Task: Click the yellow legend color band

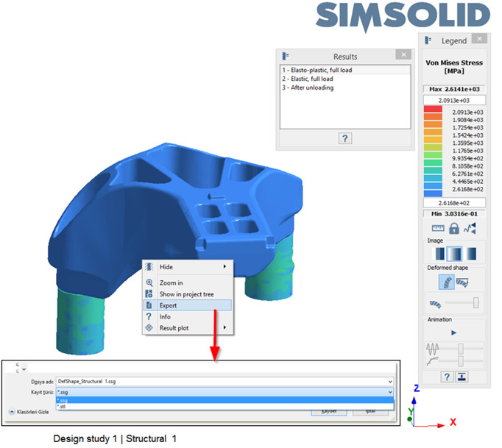Action: click(433, 140)
